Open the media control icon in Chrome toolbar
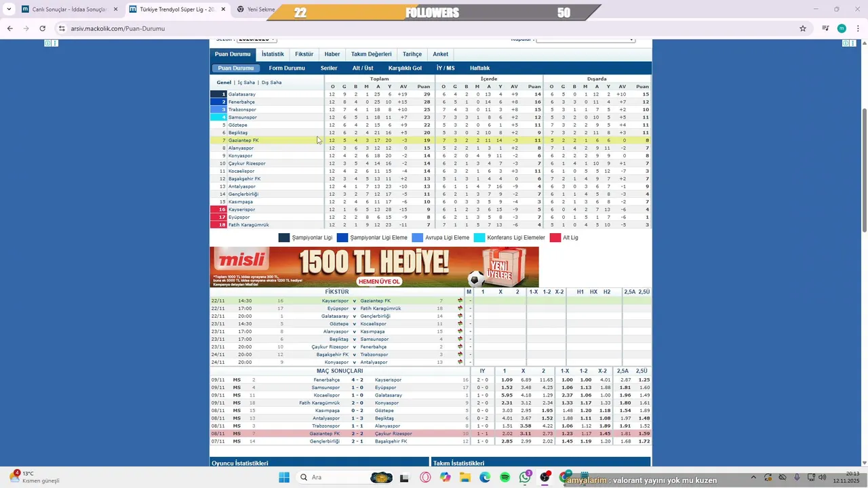 [x=825, y=28]
